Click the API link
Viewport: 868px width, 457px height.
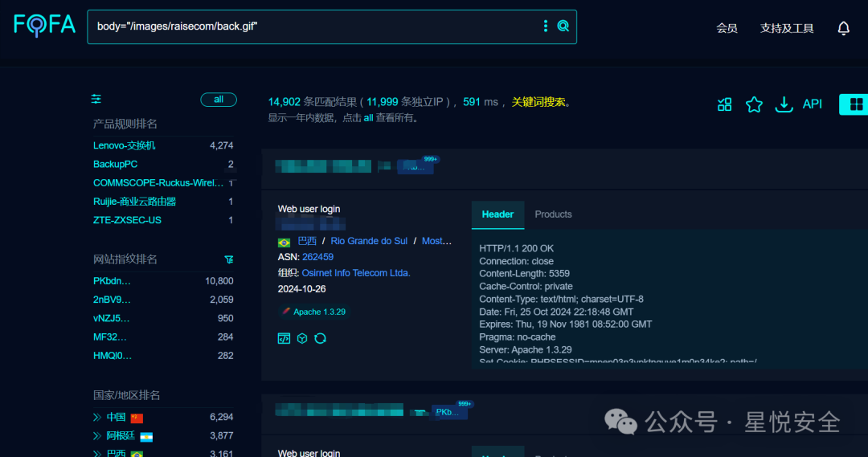coord(812,104)
